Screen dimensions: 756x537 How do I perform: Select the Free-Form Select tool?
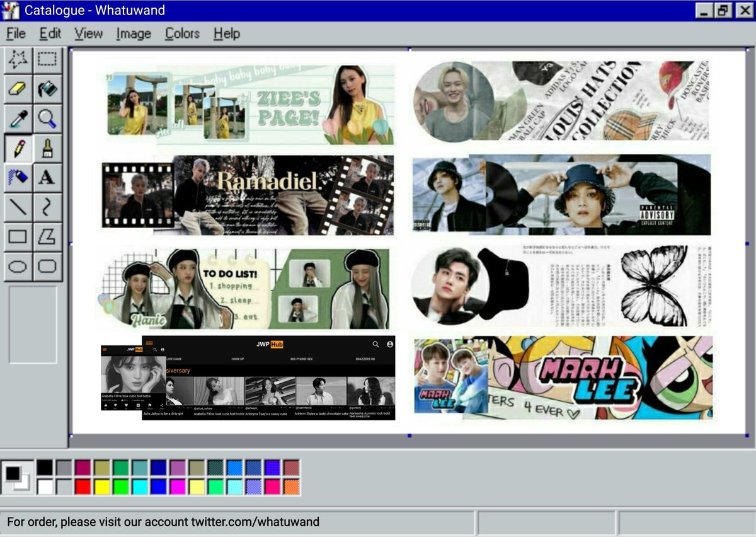(x=18, y=60)
